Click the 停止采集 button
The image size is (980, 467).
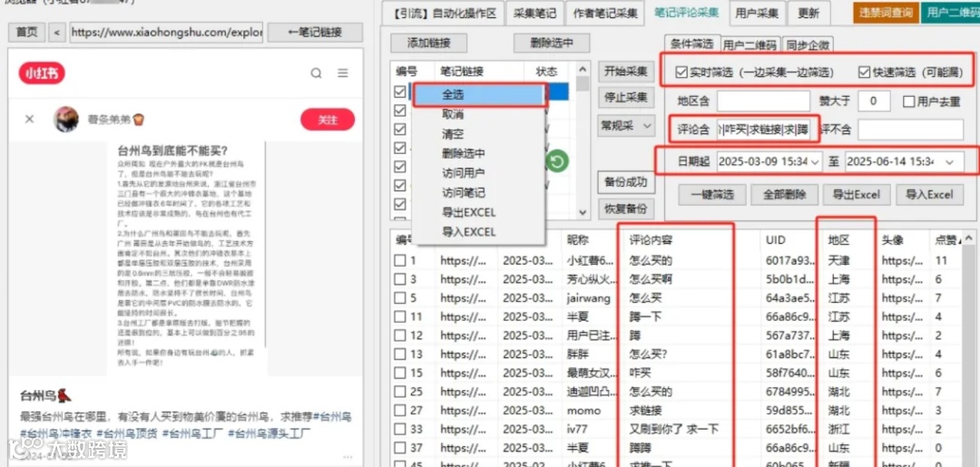(x=625, y=97)
